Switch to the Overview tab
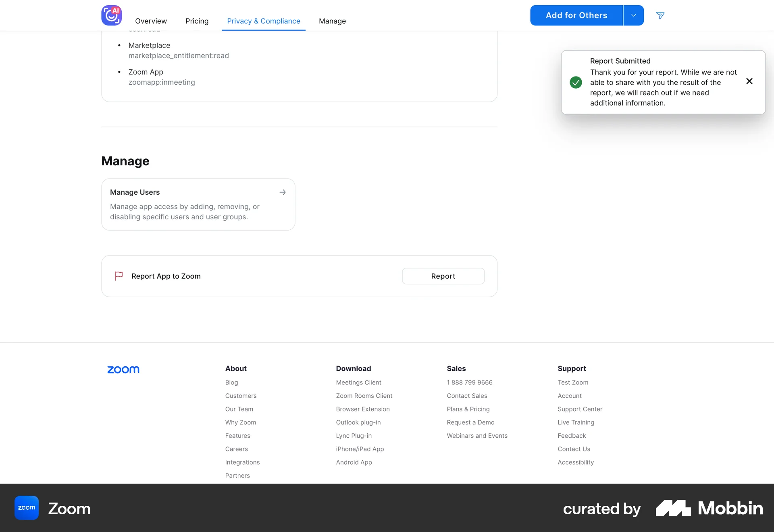This screenshot has height=532, width=774. point(151,21)
